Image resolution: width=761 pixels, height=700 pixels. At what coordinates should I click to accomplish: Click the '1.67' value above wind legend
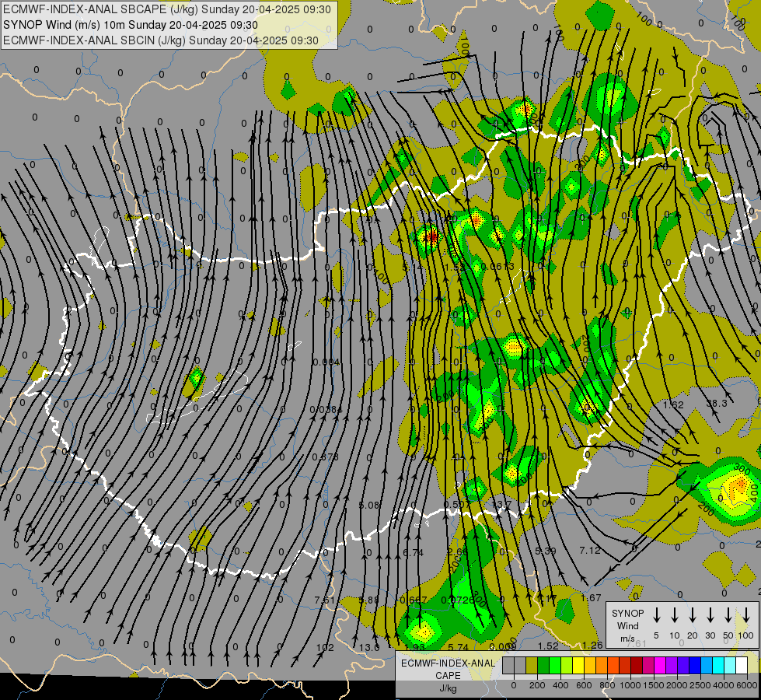point(591,597)
